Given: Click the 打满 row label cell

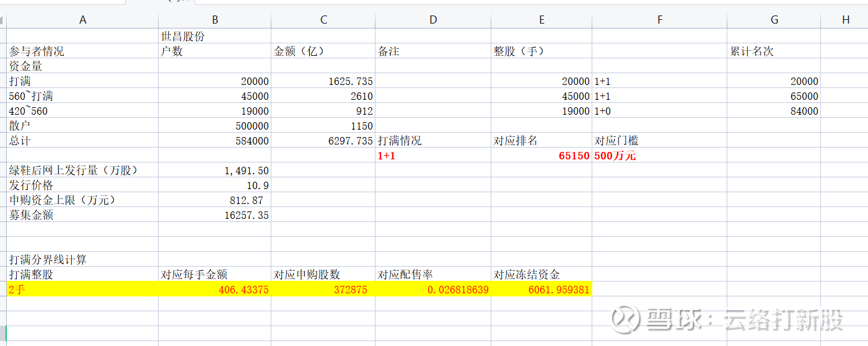Looking at the screenshot, I should [x=82, y=81].
